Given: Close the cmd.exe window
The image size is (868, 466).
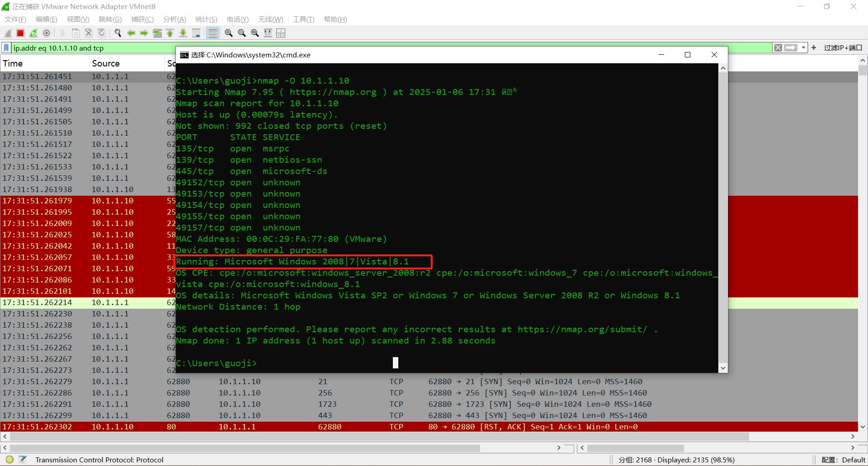Looking at the screenshot, I should (714, 55).
